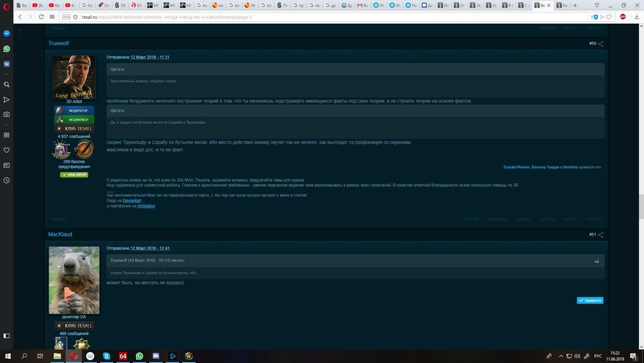644x363 pixels.
Task: Open Skype from the taskbar
Action: [106, 356]
